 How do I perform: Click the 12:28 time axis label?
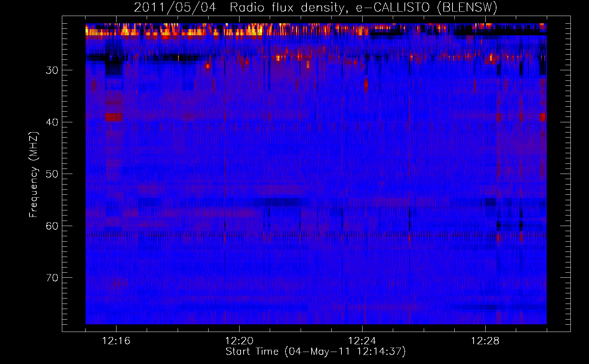tap(485, 341)
